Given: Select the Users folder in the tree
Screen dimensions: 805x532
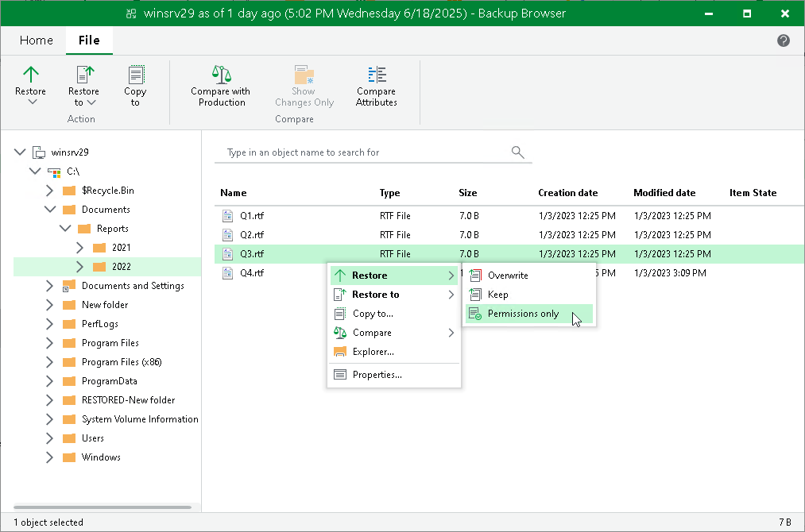Looking at the screenshot, I should pos(92,438).
